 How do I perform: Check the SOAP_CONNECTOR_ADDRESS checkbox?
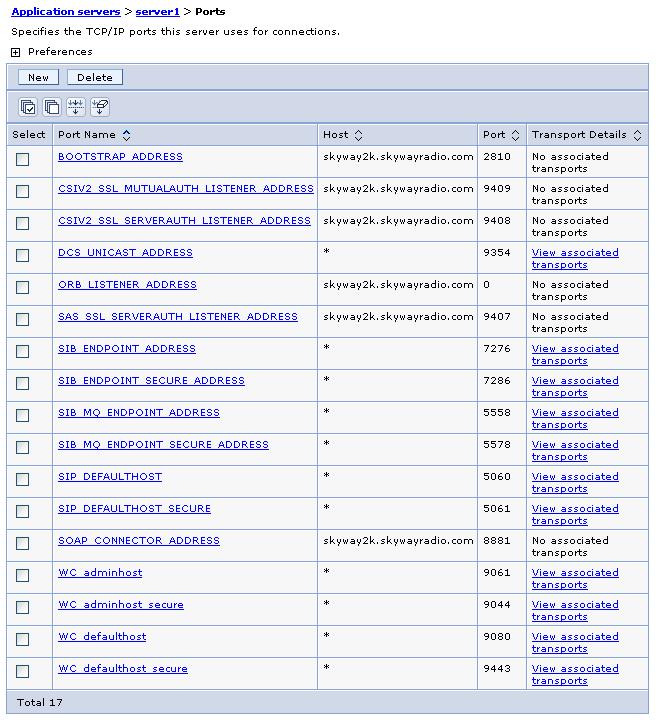pos(22,544)
